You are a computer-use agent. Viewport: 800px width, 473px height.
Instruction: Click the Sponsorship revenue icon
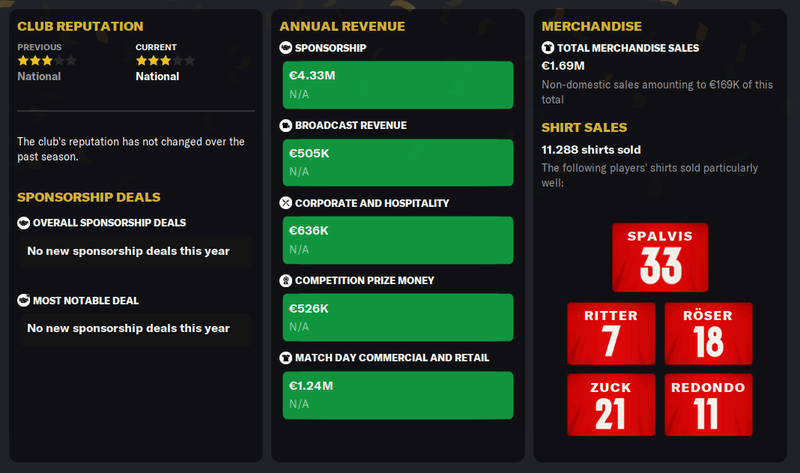click(x=286, y=48)
